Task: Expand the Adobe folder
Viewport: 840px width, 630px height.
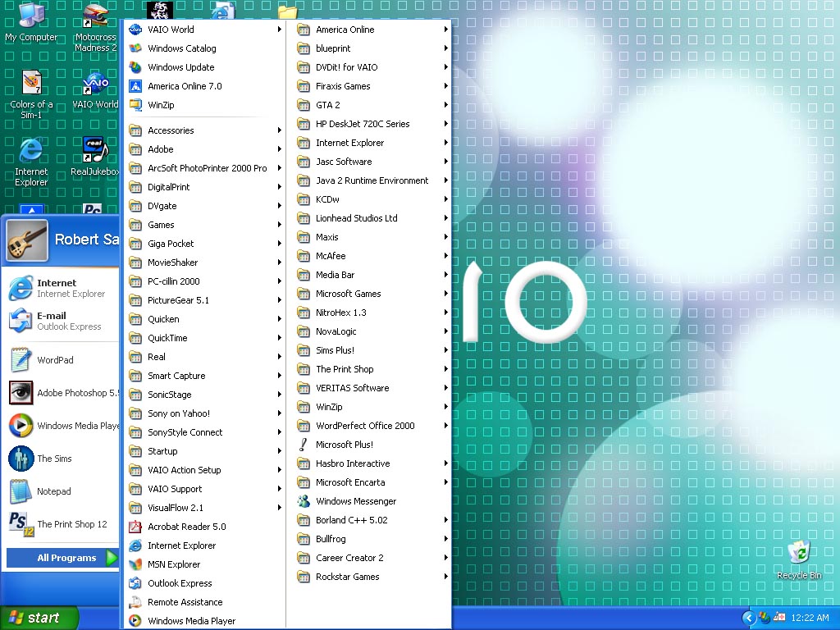Action: 204,149
